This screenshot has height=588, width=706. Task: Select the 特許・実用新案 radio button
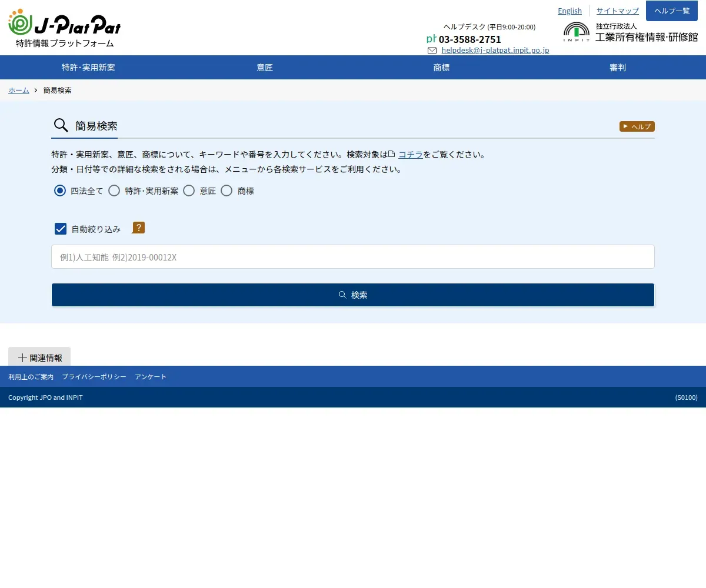[114, 191]
